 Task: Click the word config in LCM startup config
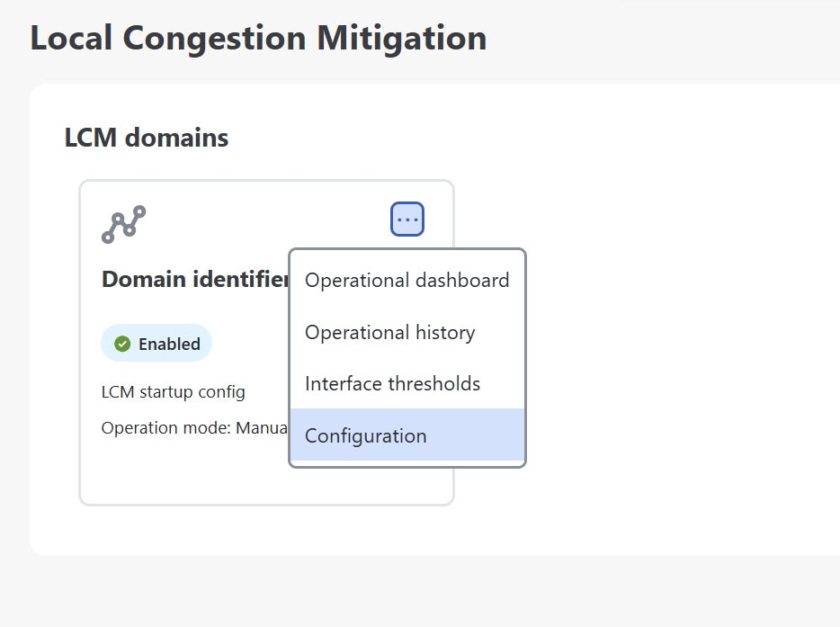[x=222, y=392]
